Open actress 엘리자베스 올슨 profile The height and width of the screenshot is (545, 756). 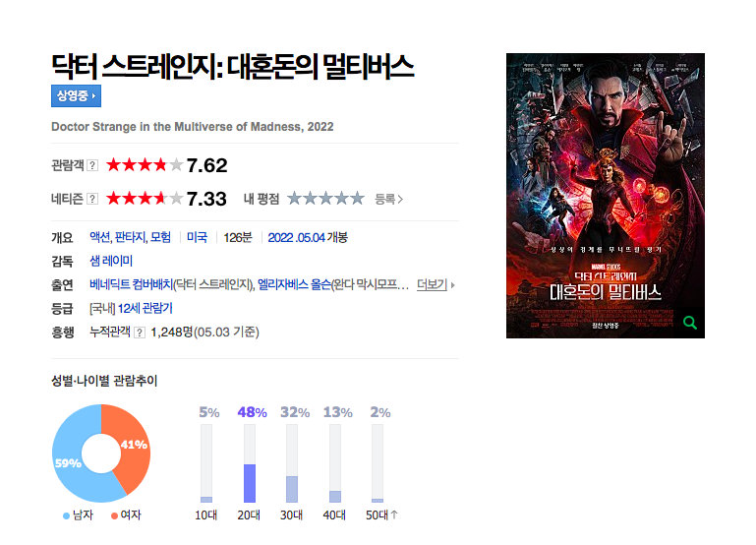point(294,284)
